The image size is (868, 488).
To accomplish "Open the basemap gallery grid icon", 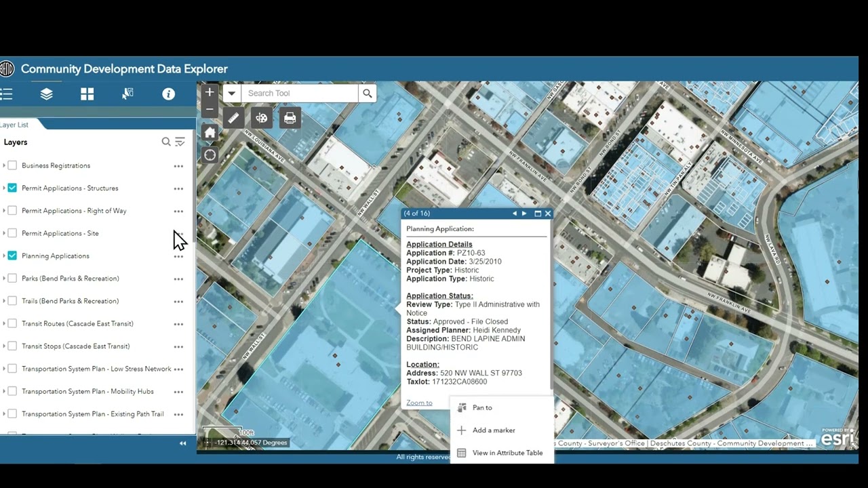I will coord(87,94).
